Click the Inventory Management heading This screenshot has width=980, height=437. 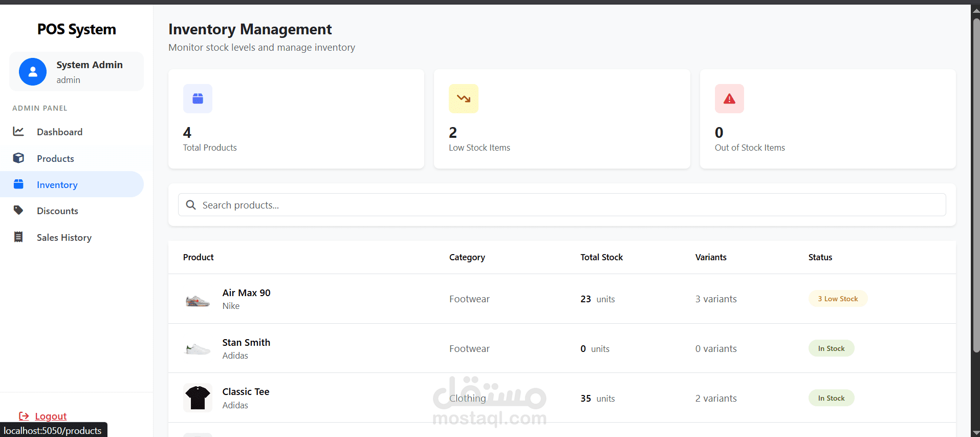point(250,29)
